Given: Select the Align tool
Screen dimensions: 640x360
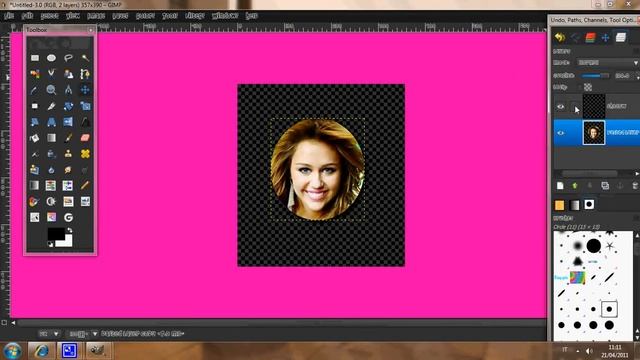Looking at the screenshot, I should (35, 106).
